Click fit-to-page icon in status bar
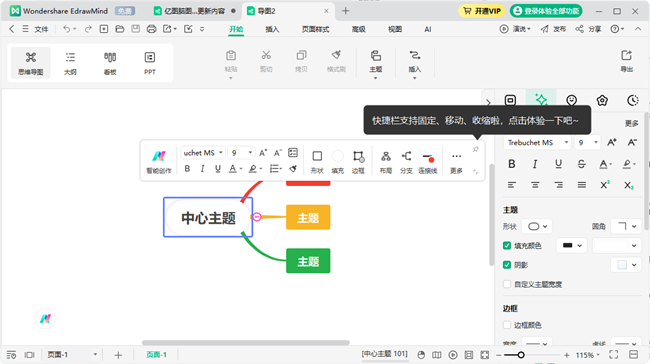The width and height of the screenshot is (650, 364). (485, 355)
